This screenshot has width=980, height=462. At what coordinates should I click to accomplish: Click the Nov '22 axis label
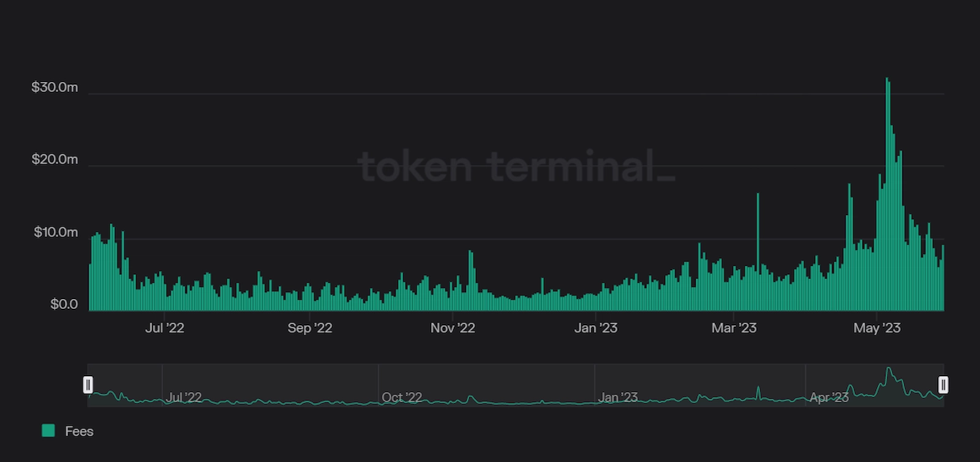[x=453, y=328]
